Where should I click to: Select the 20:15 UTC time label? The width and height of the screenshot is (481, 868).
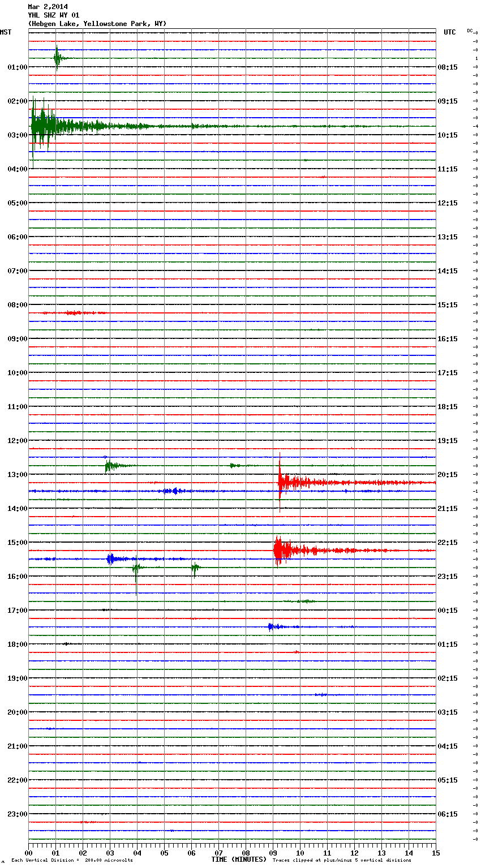tap(448, 475)
